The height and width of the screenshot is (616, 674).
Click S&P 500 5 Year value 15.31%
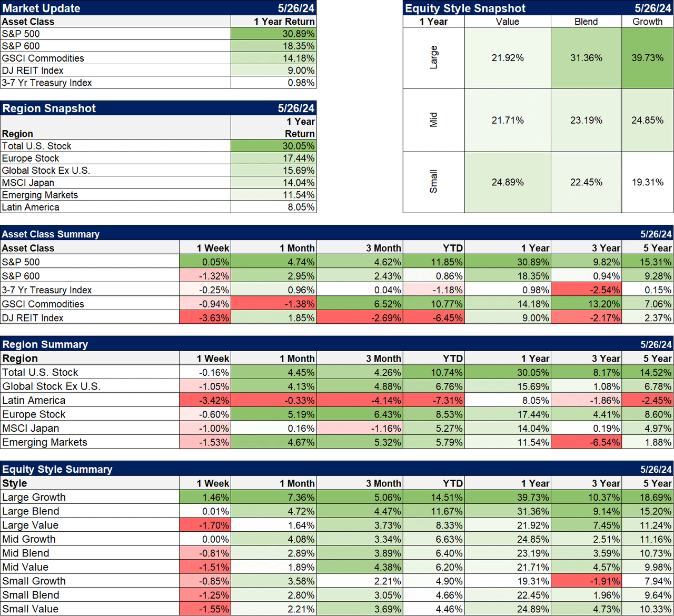click(x=647, y=262)
